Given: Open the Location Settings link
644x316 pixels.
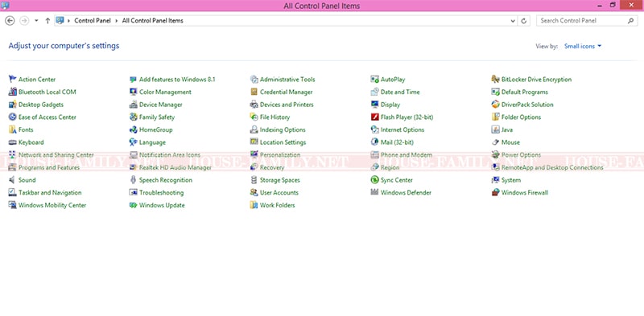Looking at the screenshot, I should point(283,142).
